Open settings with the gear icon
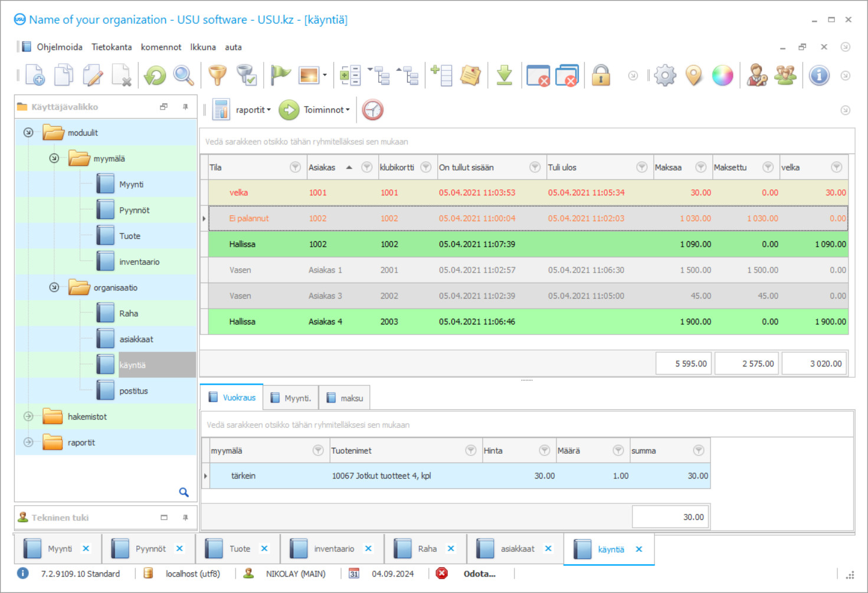Screen dimensions: 868x593 665,76
